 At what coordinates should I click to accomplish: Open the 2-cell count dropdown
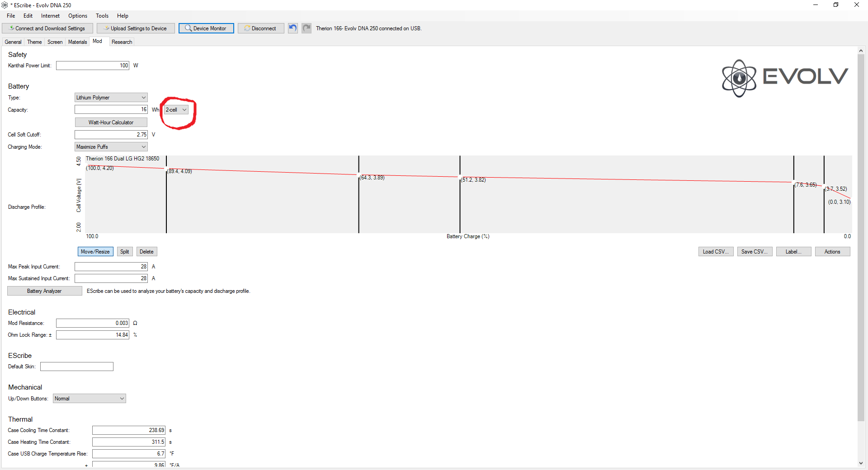[176, 110]
